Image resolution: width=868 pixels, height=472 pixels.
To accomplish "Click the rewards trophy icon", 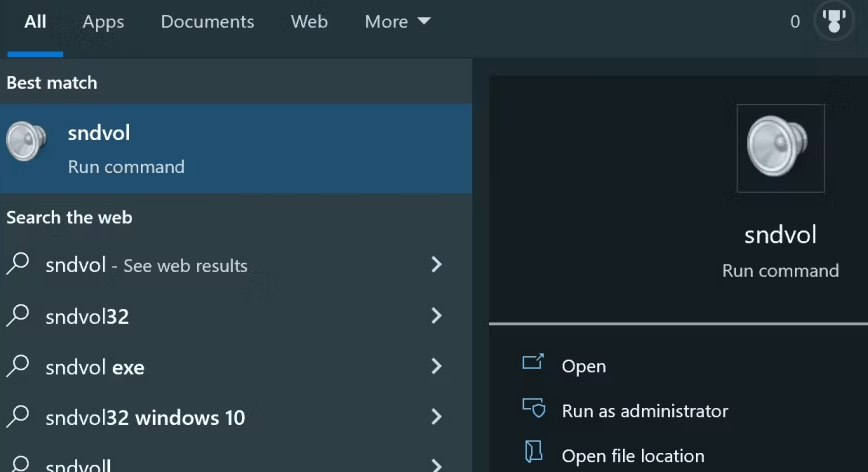I will pos(834,21).
